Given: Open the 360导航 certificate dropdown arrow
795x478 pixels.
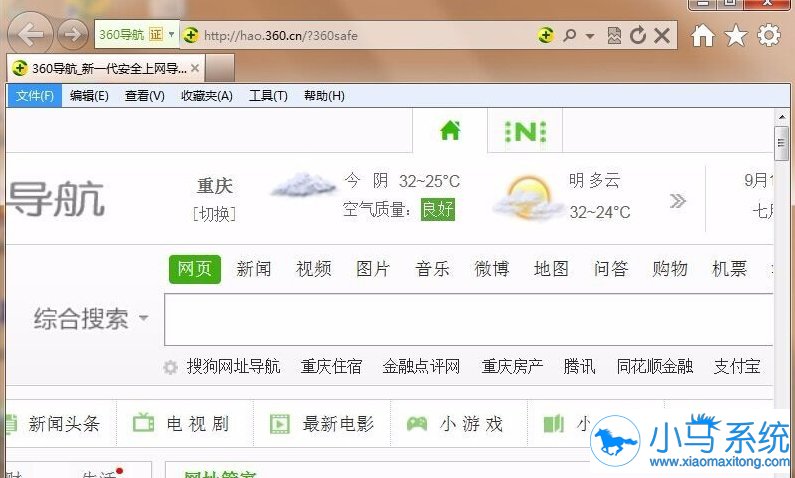Looking at the screenshot, I should click(x=171, y=34).
